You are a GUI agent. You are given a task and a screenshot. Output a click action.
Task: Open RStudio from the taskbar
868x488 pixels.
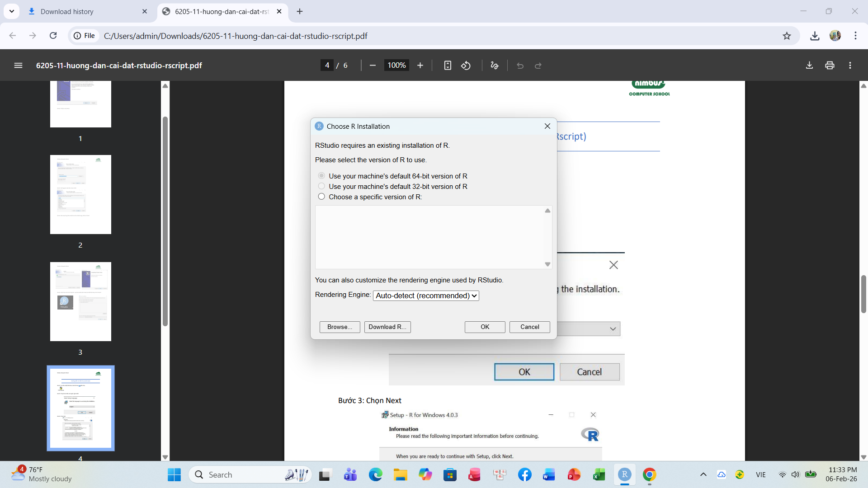[624, 474]
